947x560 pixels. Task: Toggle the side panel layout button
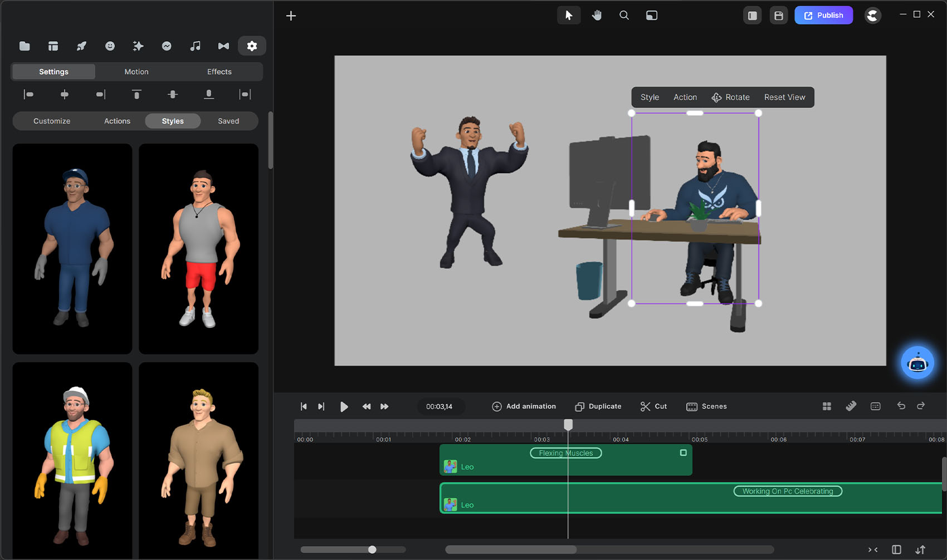pyautogui.click(x=752, y=16)
